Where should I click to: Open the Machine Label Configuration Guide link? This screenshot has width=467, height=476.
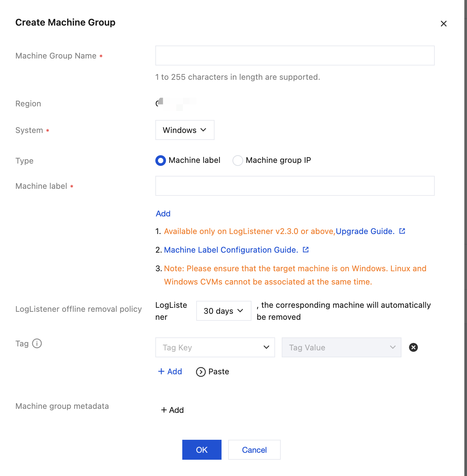tap(231, 250)
